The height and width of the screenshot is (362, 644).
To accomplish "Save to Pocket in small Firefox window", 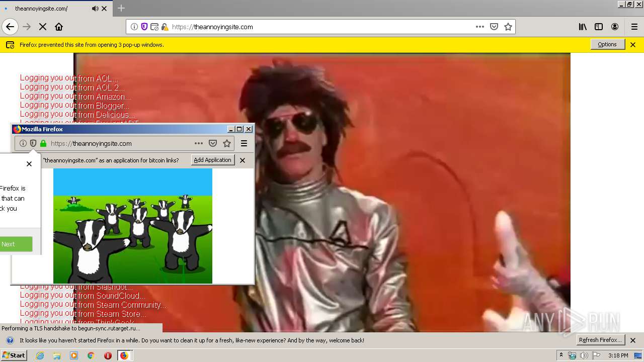I will (213, 143).
